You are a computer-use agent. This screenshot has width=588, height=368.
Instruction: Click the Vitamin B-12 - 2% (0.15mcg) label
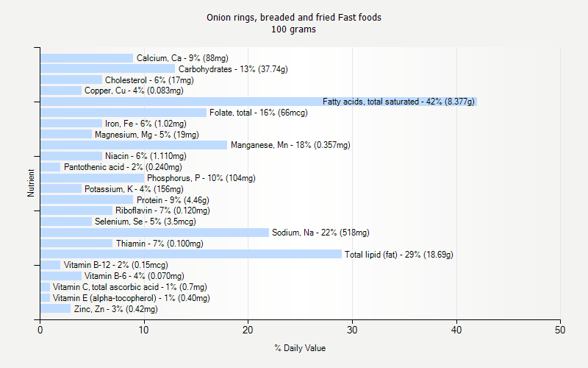point(116,265)
